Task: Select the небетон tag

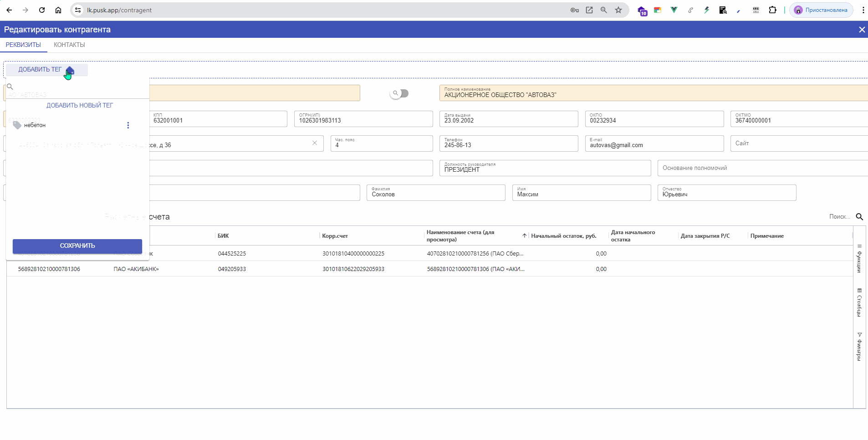Action: (x=35, y=125)
